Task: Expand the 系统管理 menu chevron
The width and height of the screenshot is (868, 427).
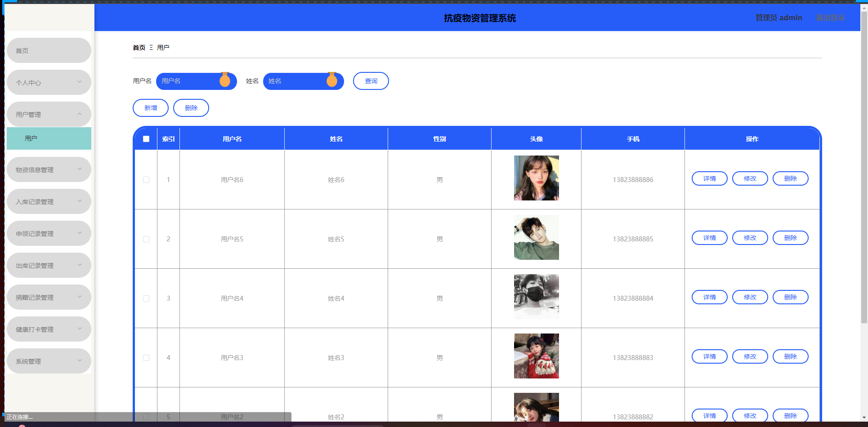Action: (80, 361)
